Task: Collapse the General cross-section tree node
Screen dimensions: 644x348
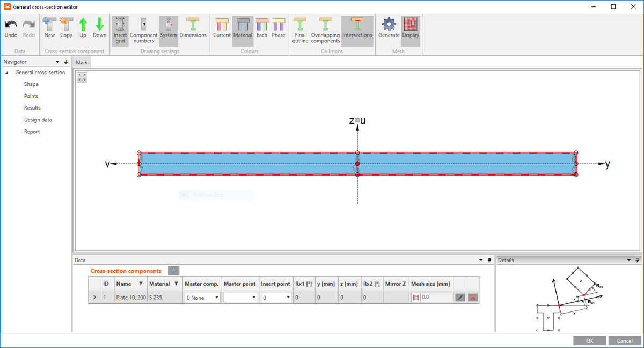Action: tap(6, 72)
